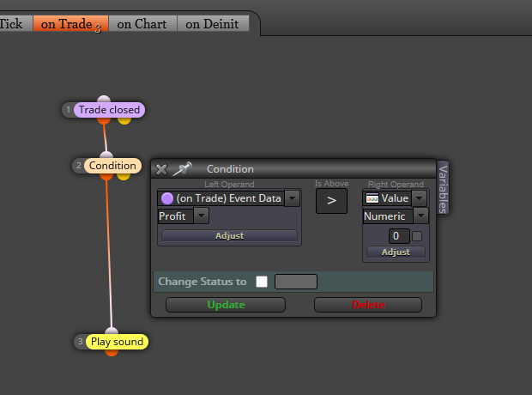Click the yellow output dot of Condition block
This screenshot has width=532, height=395.
pos(124,176)
